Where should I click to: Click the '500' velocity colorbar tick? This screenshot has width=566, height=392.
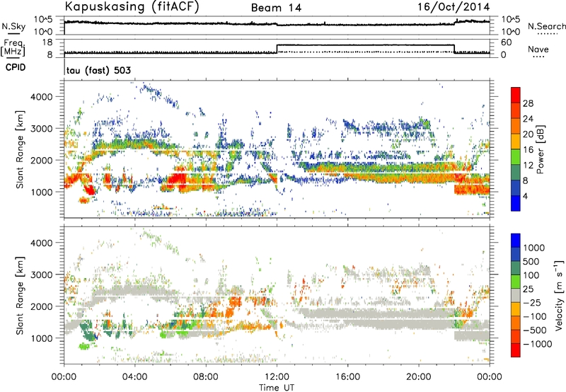531,262
